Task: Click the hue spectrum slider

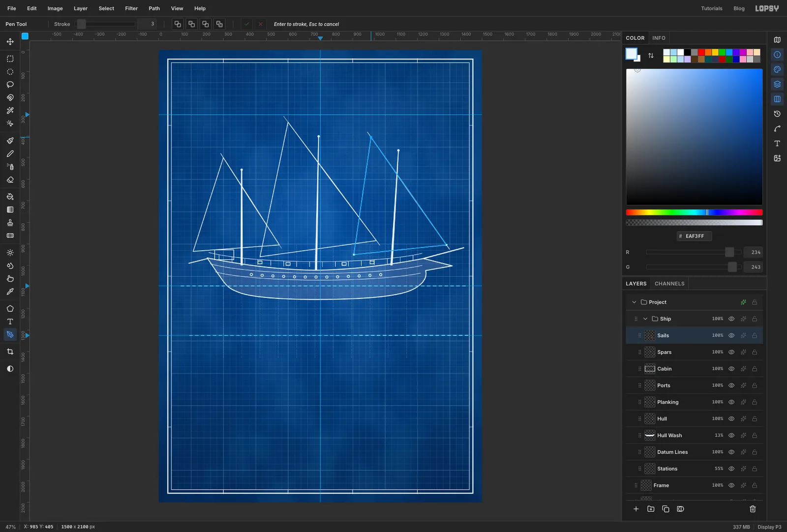Action: [694, 212]
